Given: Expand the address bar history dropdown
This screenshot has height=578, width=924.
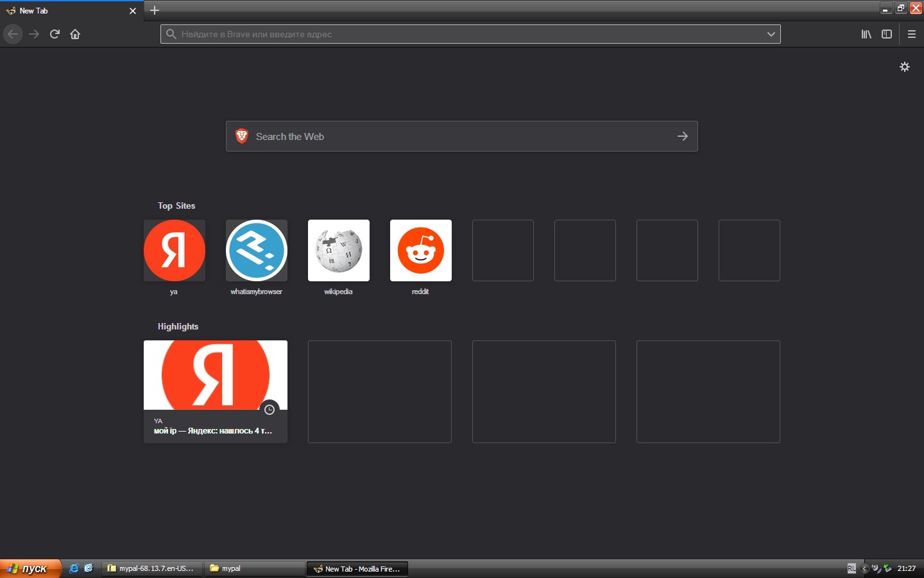Looking at the screenshot, I should pos(771,34).
